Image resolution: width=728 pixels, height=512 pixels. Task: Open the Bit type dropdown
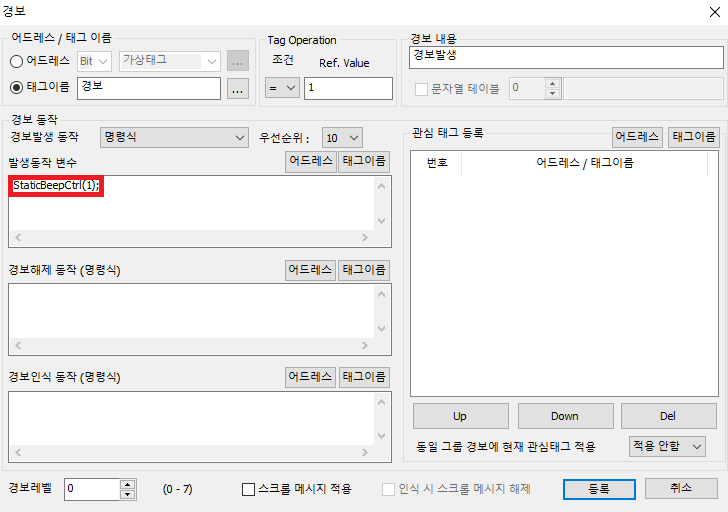click(94, 61)
